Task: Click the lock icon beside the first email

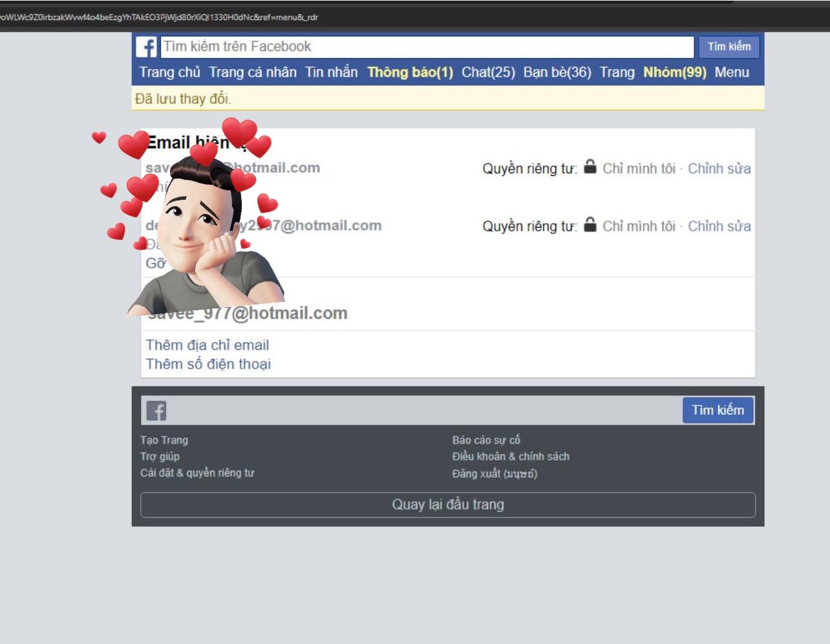Action: 590,167
